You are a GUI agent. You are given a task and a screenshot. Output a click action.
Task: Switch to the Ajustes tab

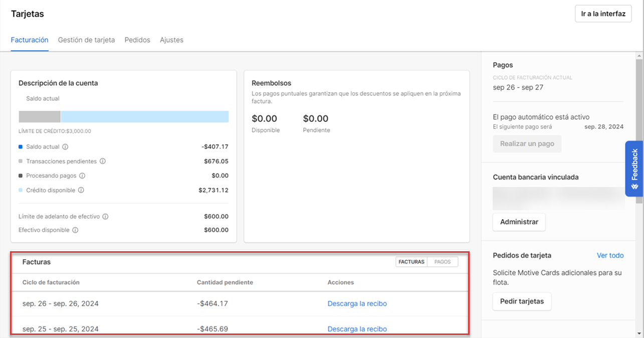171,40
